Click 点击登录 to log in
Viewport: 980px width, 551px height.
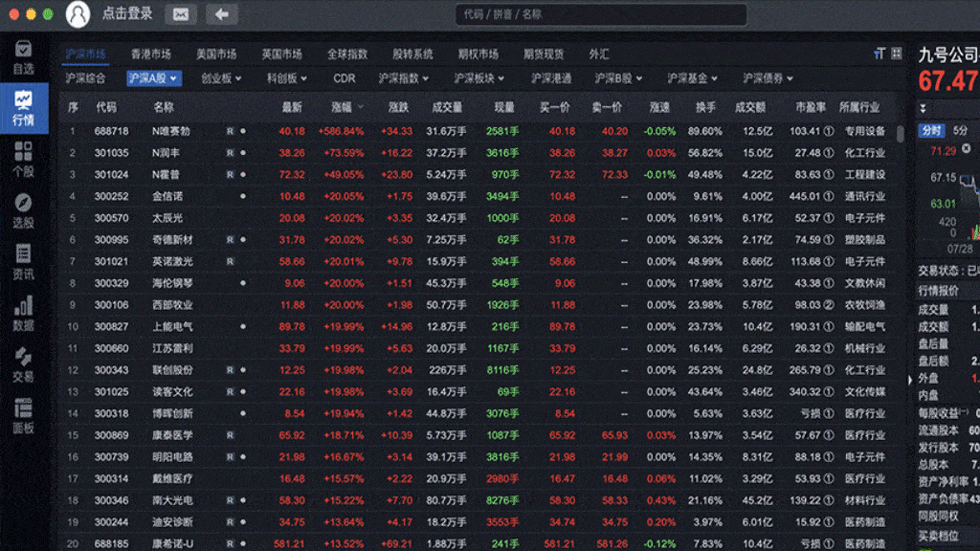127,13
